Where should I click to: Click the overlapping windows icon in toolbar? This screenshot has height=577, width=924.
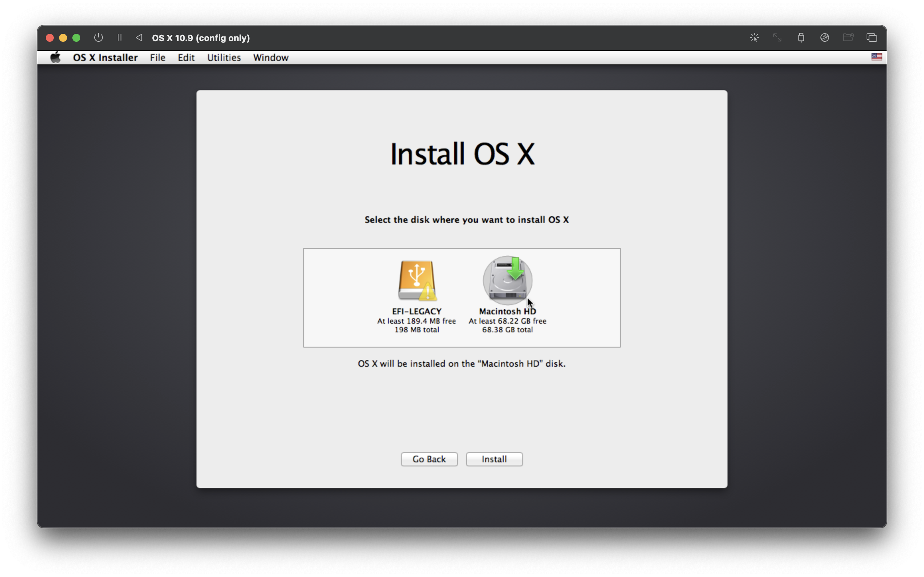[x=872, y=37]
